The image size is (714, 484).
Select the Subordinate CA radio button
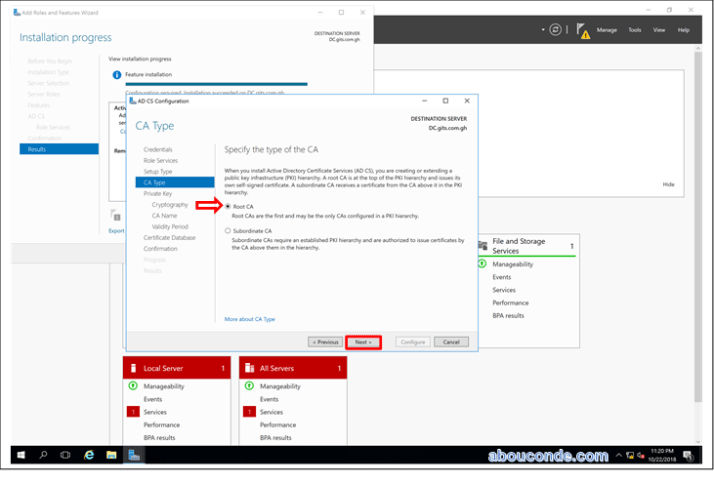point(228,231)
